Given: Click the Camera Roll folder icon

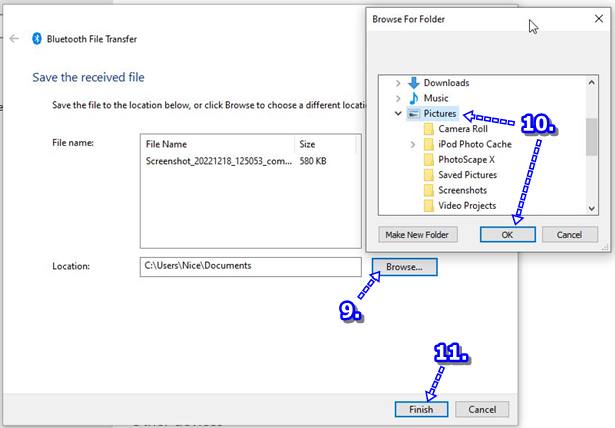Looking at the screenshot, I should [429, 129].
